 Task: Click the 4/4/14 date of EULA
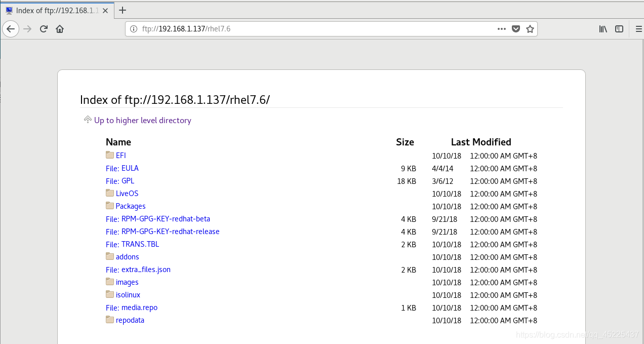tap(442, 168)
